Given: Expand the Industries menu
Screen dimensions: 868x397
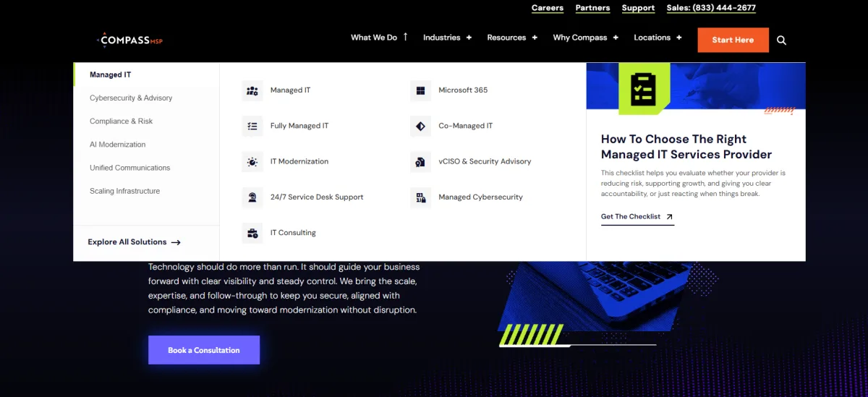Looking at the screenshot, I should click(469, 38).
